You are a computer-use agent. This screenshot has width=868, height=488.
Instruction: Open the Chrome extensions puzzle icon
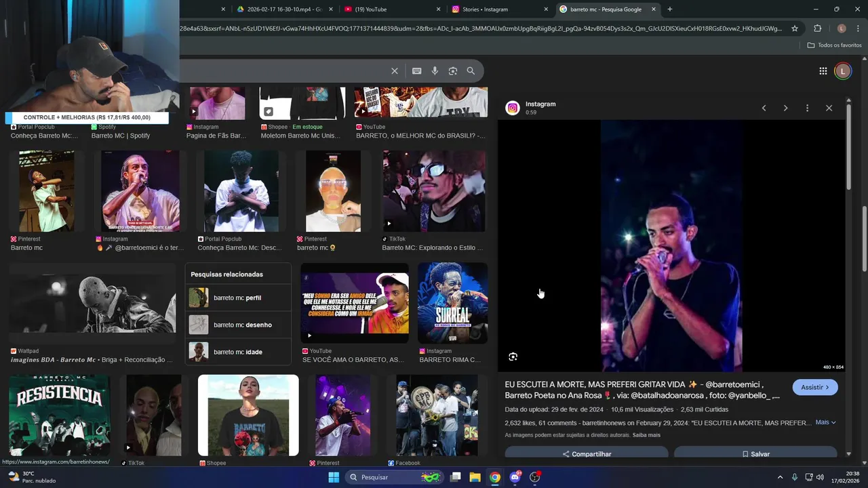click(x=817, y=28)
